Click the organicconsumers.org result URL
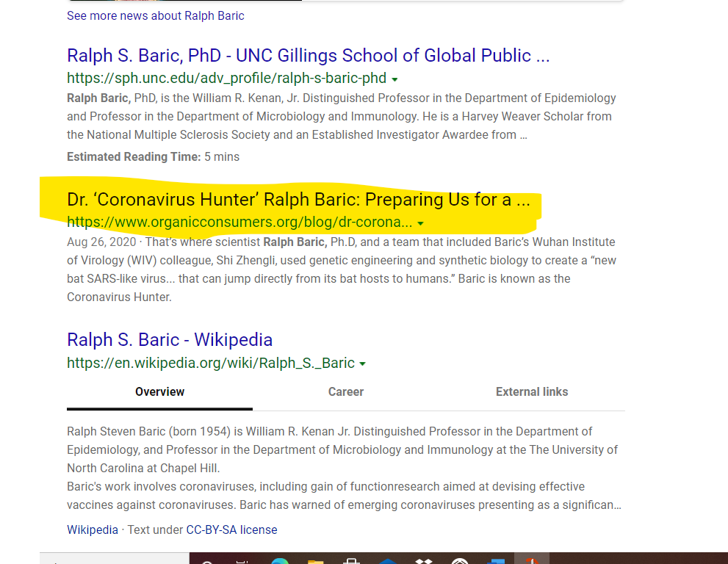The image size is (728, 564). click(239, 222)
